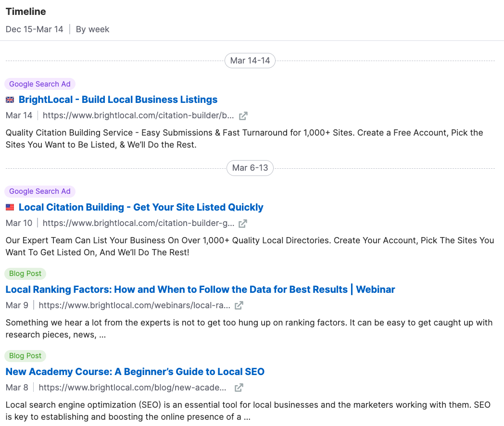This screenshot has height=426, width=504.
Task: Select the Mar 6-13 timeline marker
Action: pos(250,168)
